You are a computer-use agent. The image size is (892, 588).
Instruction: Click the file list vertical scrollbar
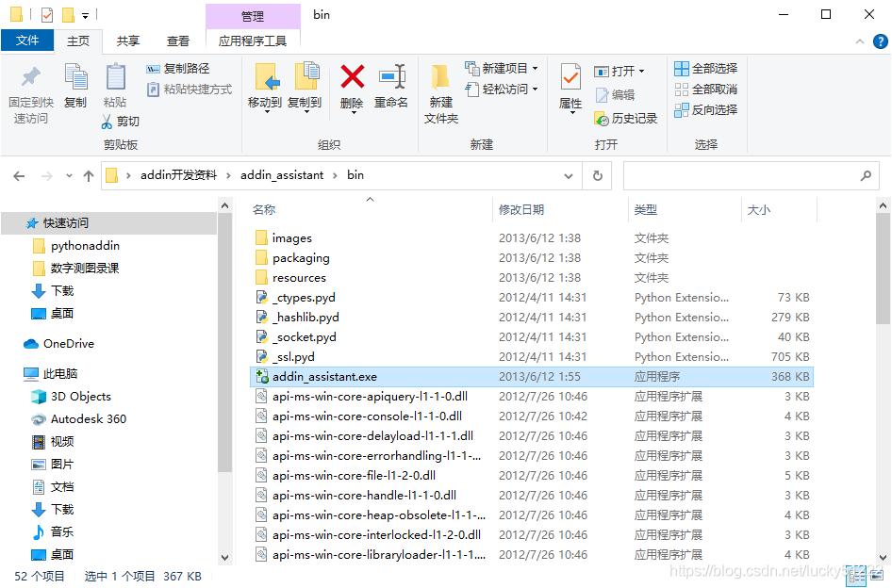coord(883,268)
